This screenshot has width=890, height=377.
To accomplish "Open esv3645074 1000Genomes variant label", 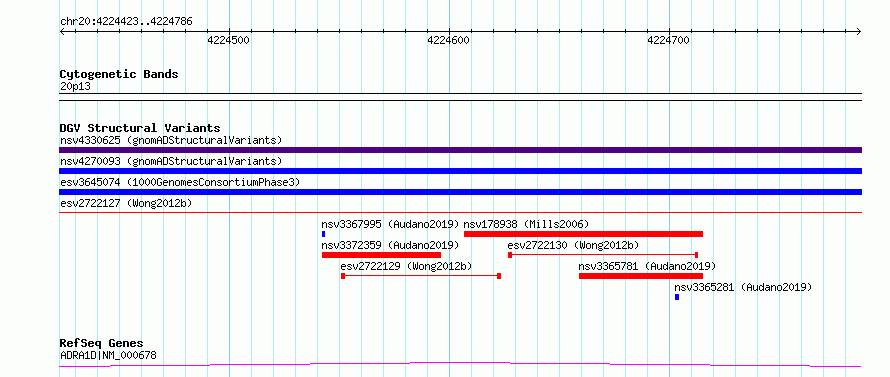I will click(x=179, y=182).
